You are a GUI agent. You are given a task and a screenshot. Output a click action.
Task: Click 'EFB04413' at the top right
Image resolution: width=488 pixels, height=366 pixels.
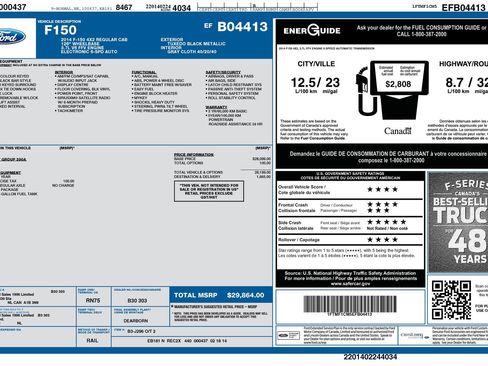[464, 8]
